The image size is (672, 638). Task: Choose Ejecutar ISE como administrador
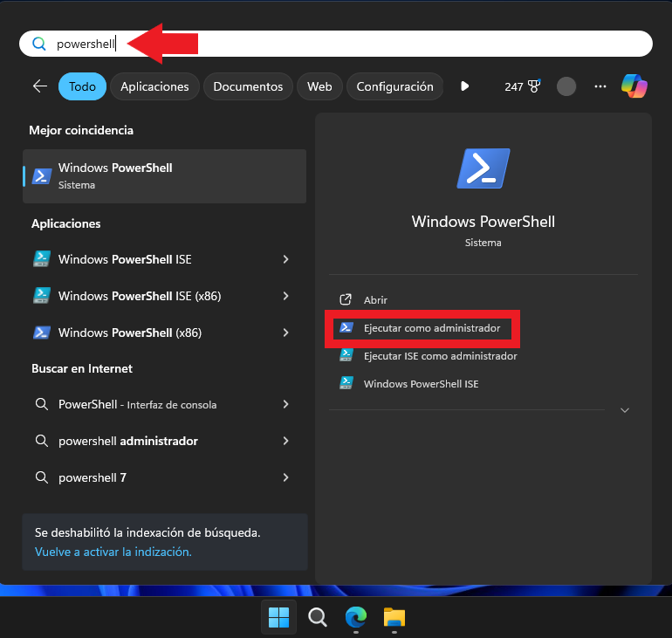pos(440,356)
